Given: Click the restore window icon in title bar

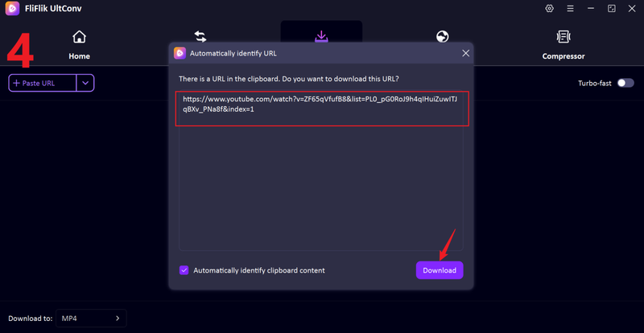Looking at the screenshot, I should pos(612,8).
